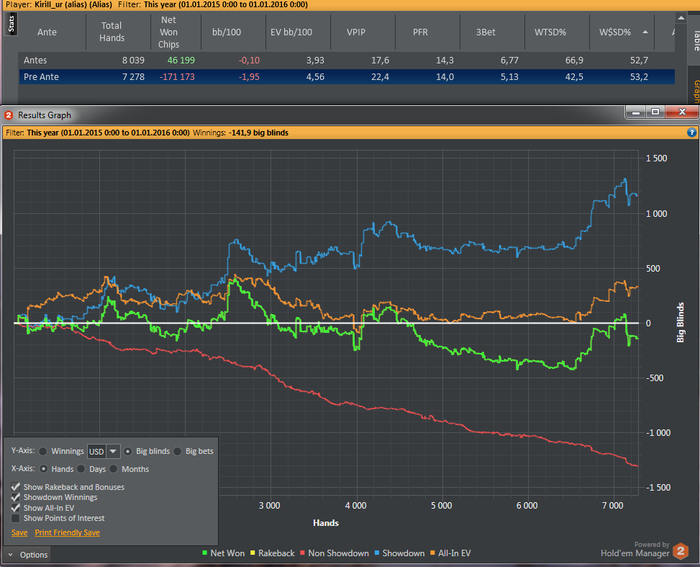Toggle Showdown Winnings checkbox
This screenshot has height=567, width=700.
16,497
